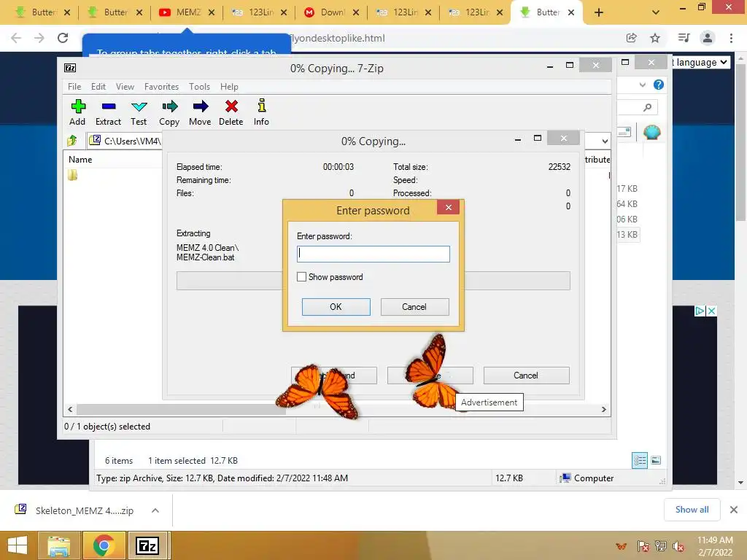The image size is (747, 560).
Task: Close the Enter password dialog
Action: (449, 207)
